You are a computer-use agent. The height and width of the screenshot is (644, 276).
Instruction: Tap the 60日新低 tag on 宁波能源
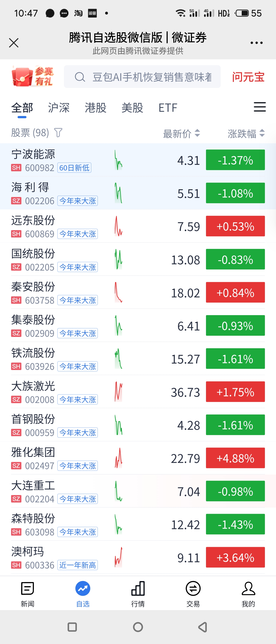pyautogui.click(x=74, y=168)
